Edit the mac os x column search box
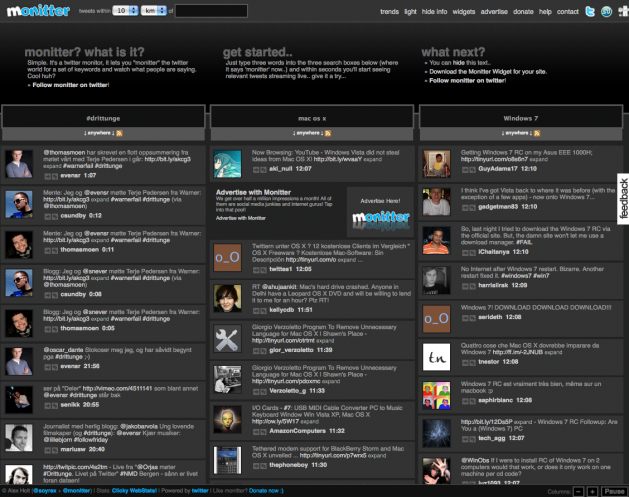Screen dimensions: 629x497 pyautogui.click(x=312, y=118)
